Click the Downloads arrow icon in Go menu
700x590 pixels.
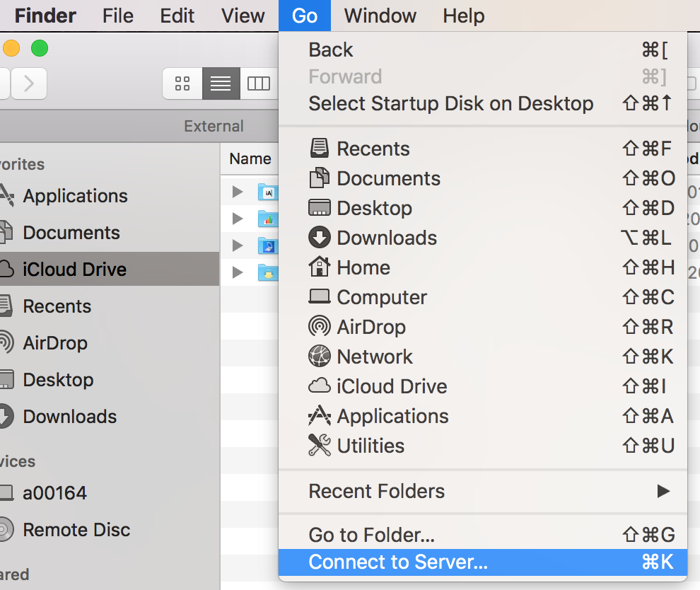point(319,238)
